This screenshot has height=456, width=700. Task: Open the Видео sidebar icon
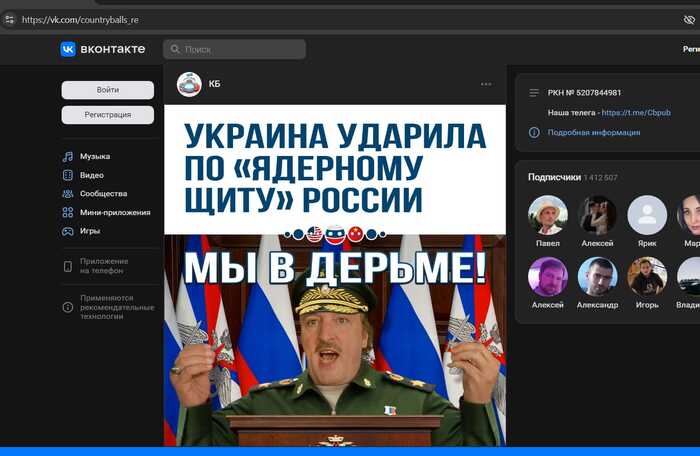[68, 175]
